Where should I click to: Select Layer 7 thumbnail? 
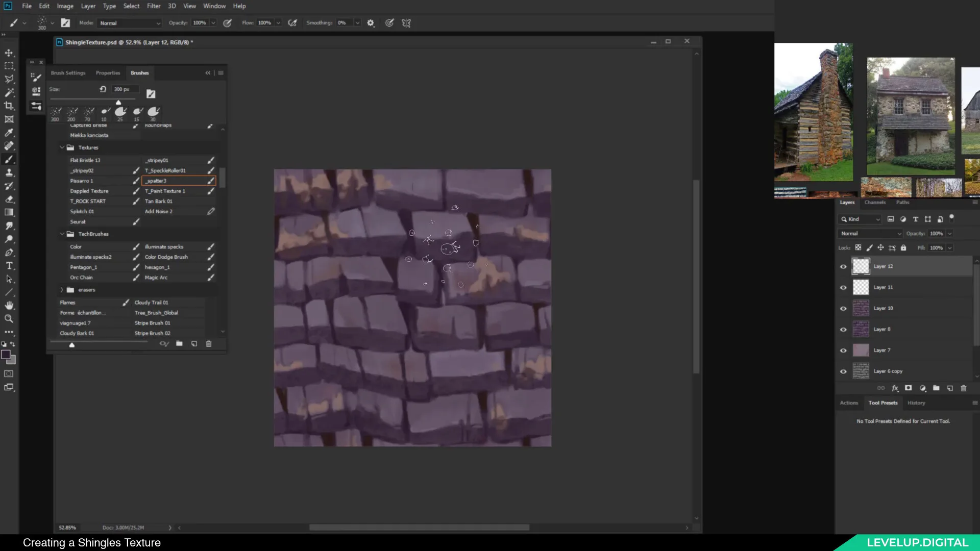coord(861,350)
